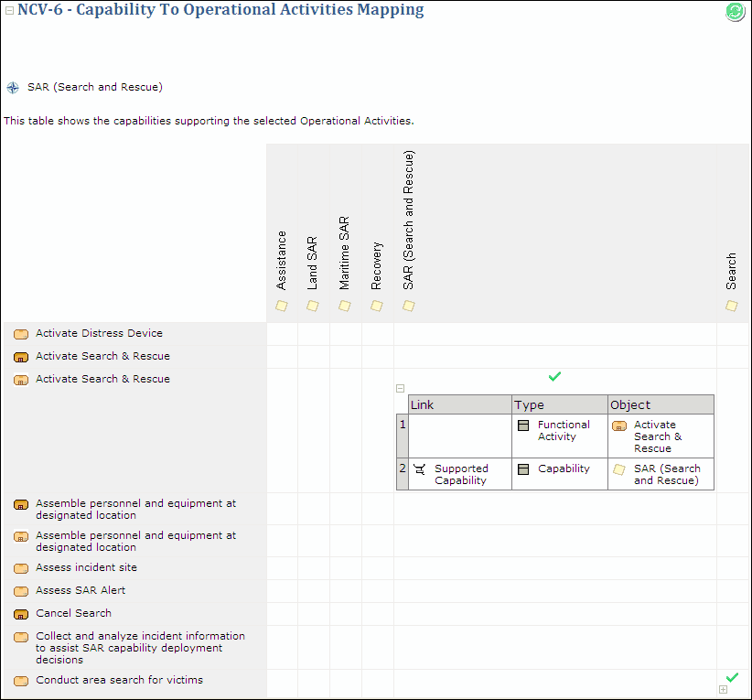Click the Assess SAR Alert activity icon

tap(20, 591)
